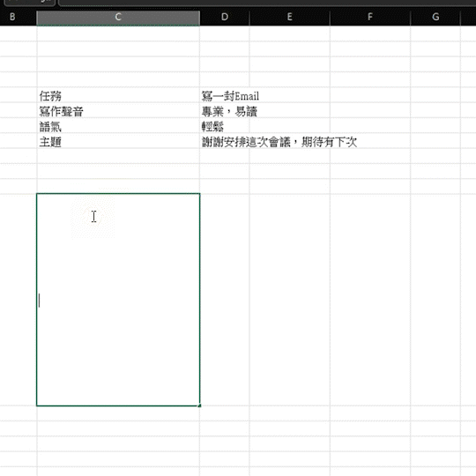Select the column G header
The width and height of the screenshot is (476, 476).
[x=435, y=18]
